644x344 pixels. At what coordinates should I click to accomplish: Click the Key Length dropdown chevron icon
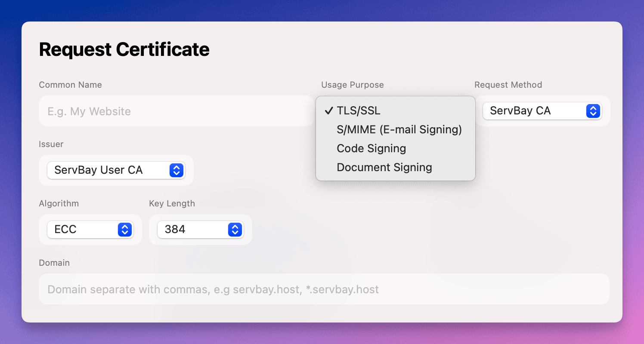tap(235, 230)
